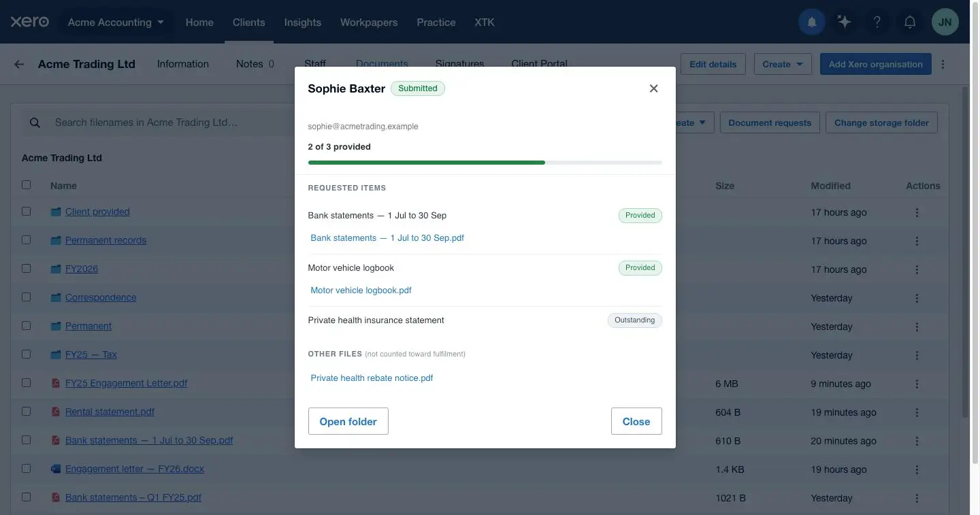
Task: Switch to the Workpapers navigation item
Action: tap(369, 22)
